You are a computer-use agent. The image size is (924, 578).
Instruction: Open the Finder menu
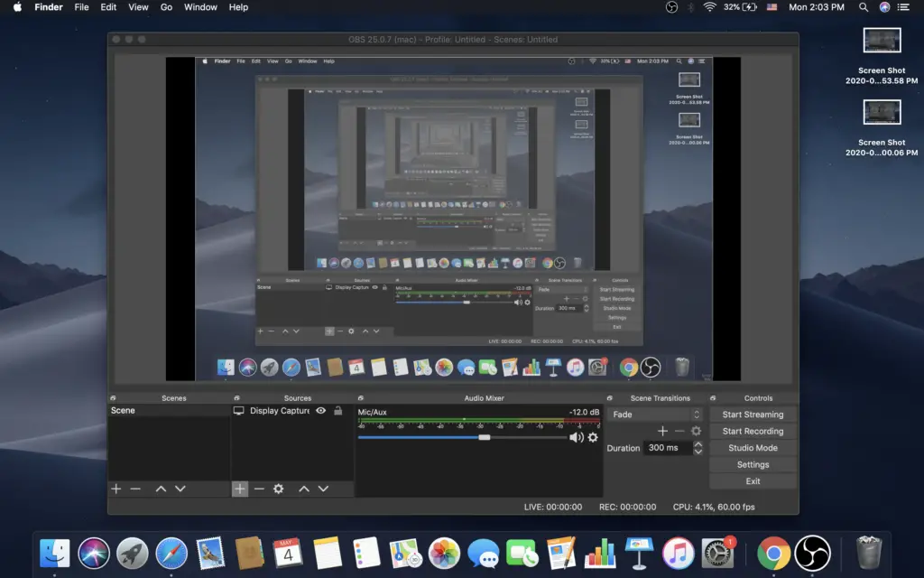pyautogui.click(x=49, y=7)
